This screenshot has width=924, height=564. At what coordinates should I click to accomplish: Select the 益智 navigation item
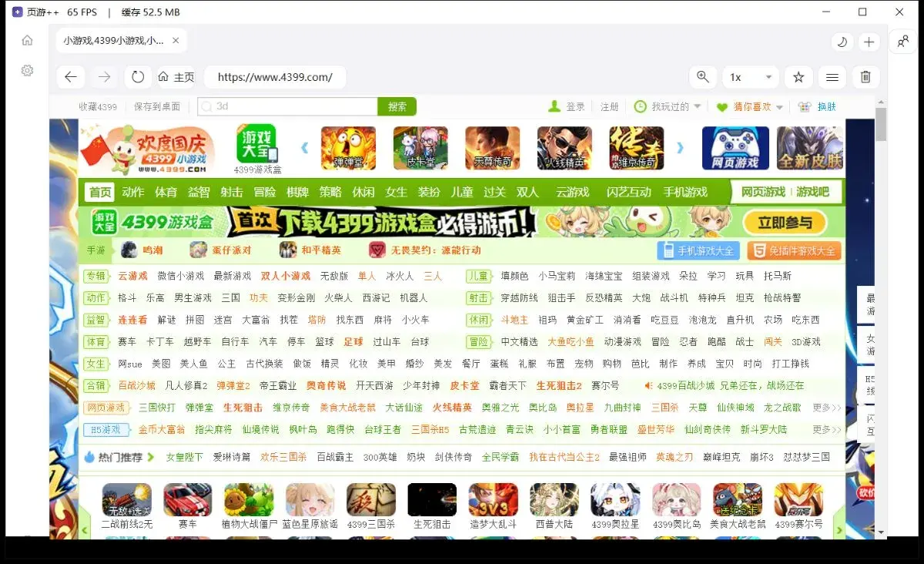click(x=199, y=192)
